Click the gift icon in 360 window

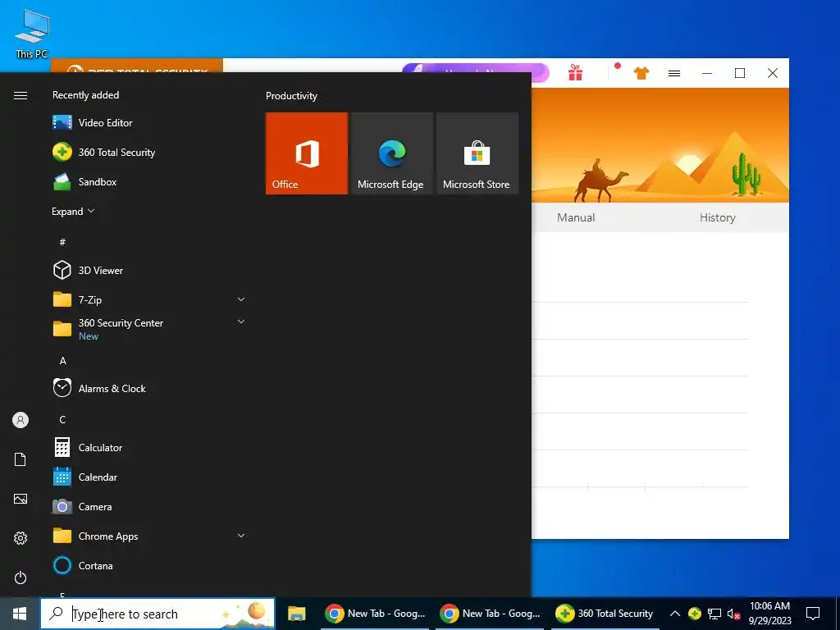(575, 72)
